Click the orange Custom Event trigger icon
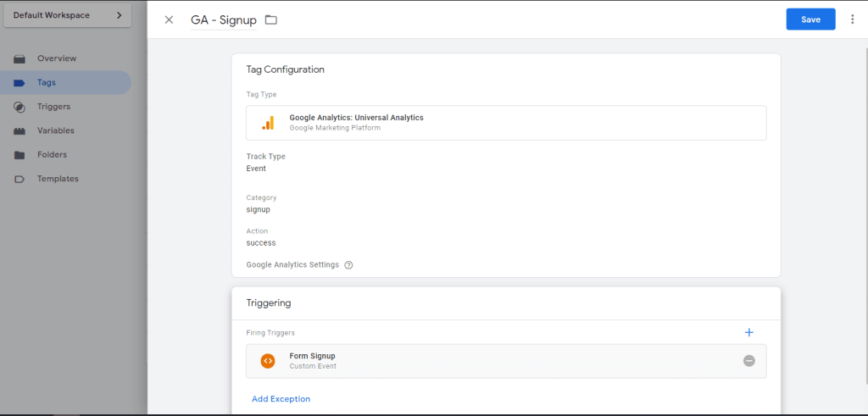The image size is (868, 416). [x=268, y=361]
